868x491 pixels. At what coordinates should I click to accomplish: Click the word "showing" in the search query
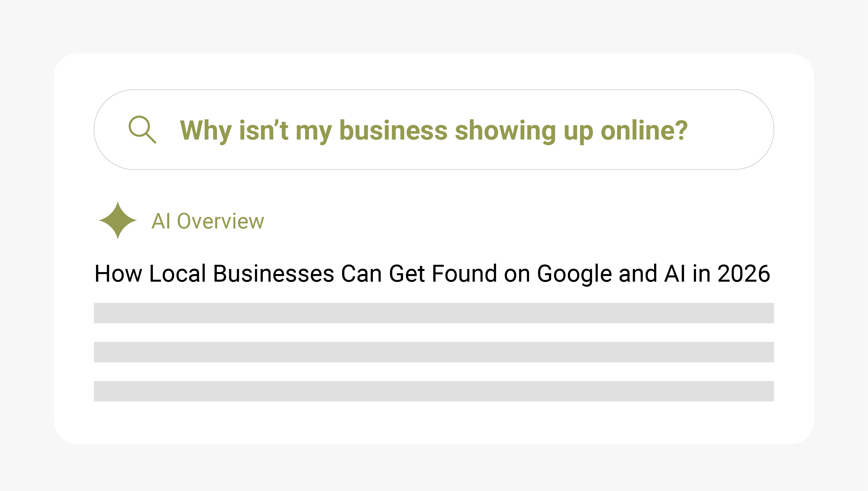(505, 130)
